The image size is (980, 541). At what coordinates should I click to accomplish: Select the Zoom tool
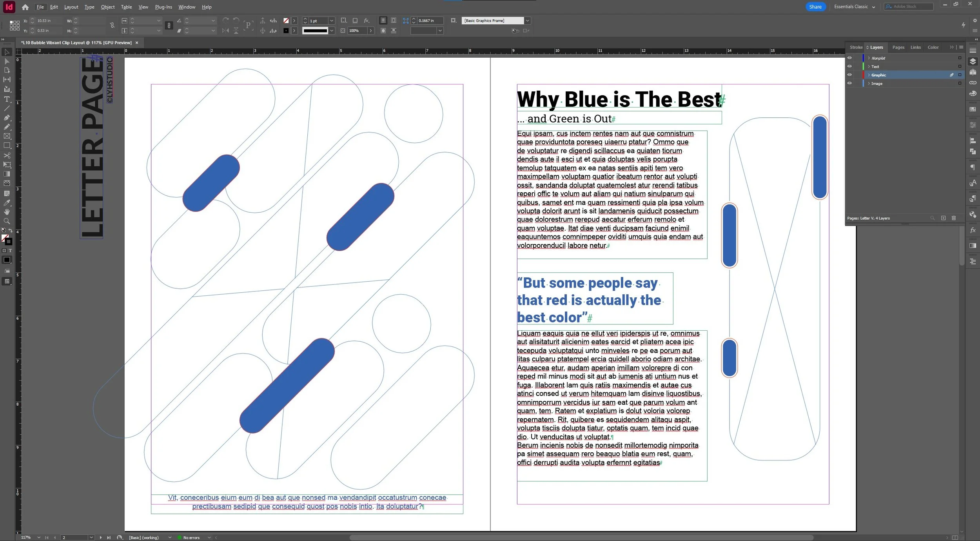click(7, 221)
